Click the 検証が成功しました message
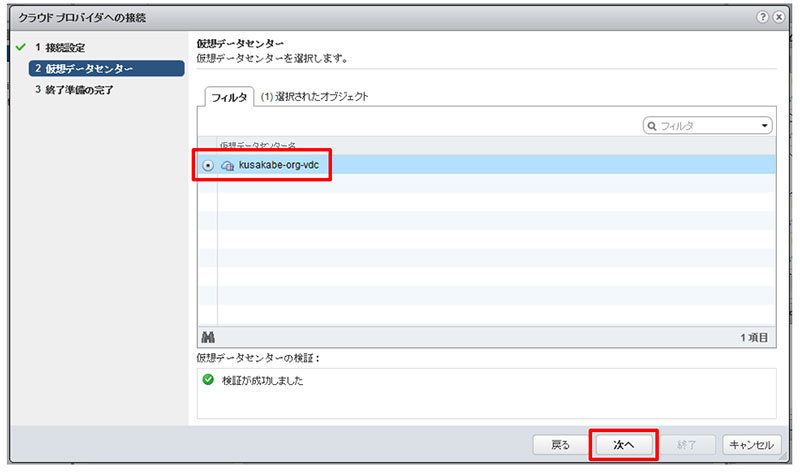Image resolution: width=800 pixels, height=474 pixels. (262, 381)
